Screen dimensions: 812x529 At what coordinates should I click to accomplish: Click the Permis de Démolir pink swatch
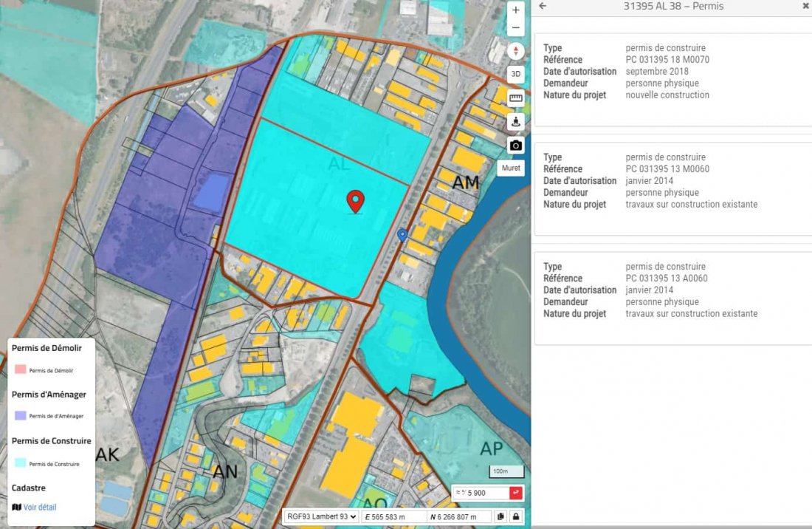pyautogui.click(x=21, y=369)
